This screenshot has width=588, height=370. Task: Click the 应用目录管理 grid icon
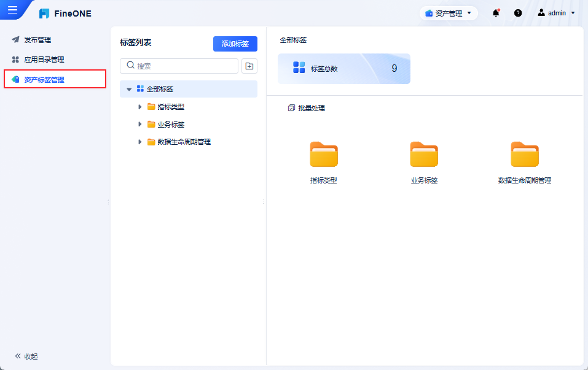click(15, 60)
